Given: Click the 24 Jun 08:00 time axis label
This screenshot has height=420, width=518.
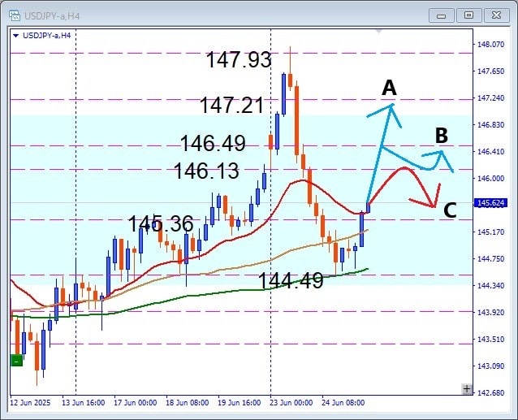Looking at the screenshot, I should [x=343, y=403].
